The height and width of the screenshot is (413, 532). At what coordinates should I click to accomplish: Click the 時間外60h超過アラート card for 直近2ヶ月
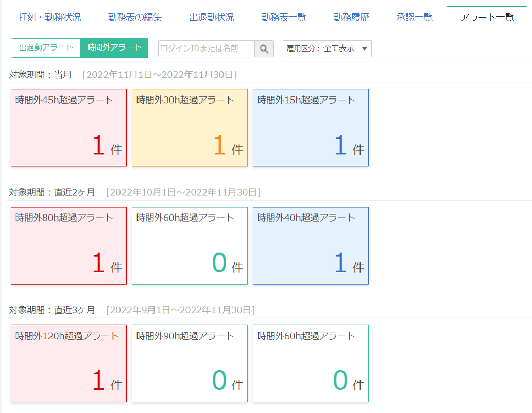190,245
